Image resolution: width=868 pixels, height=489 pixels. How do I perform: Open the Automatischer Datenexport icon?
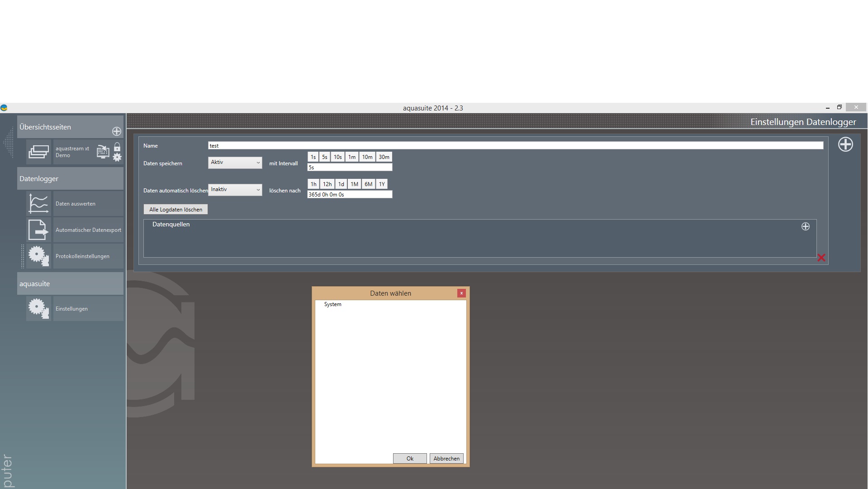tap(38, 230)
